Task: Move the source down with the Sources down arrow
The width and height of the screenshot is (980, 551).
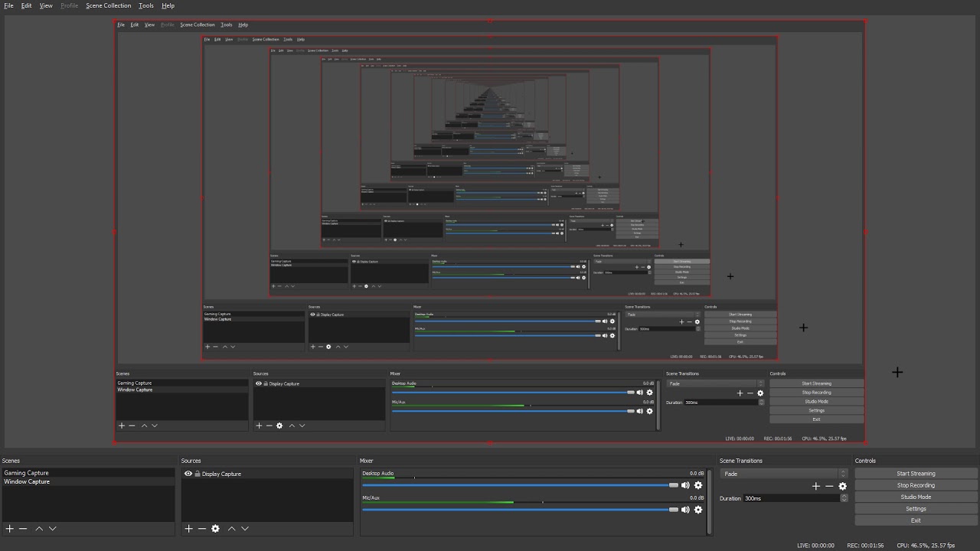Action: click(244, 529)
